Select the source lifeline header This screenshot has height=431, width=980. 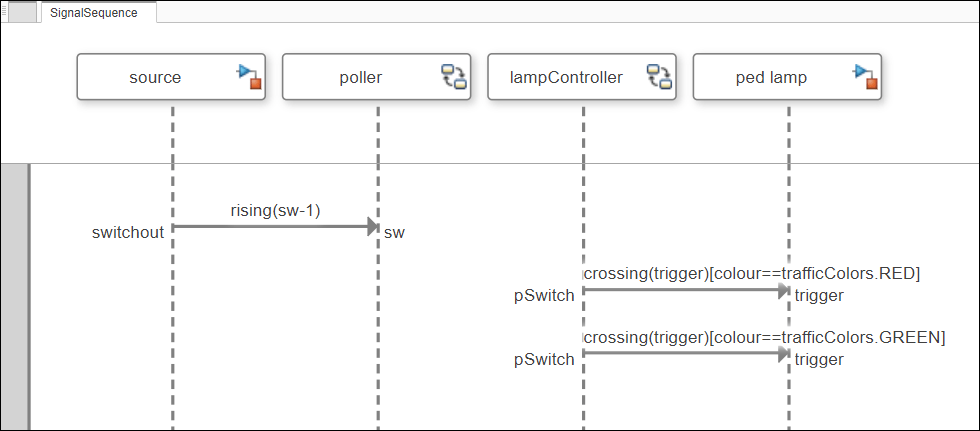pos(155,77)
